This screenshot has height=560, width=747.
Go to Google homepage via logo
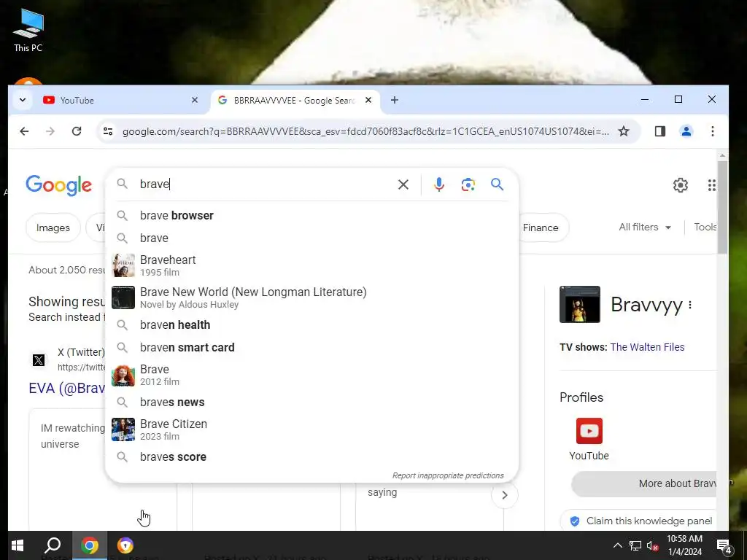click(58, 184)
